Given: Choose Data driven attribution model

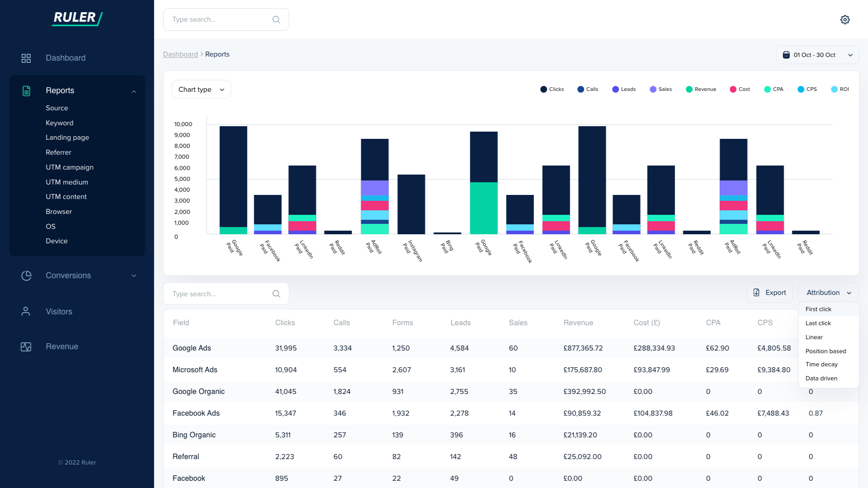Looking at the screenshot, I should [821, 378].
